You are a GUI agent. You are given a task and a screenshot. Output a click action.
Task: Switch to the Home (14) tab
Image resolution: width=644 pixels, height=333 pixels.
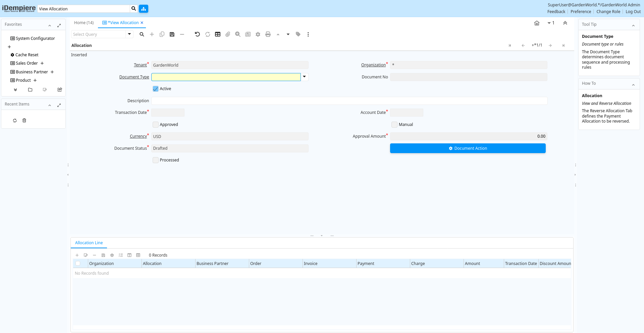(x=84, y=23)
